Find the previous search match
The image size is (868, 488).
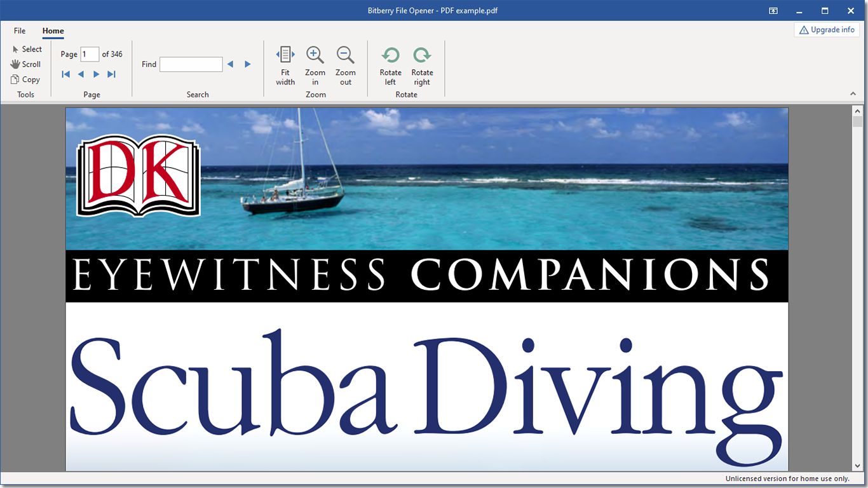tap(230, 64)
